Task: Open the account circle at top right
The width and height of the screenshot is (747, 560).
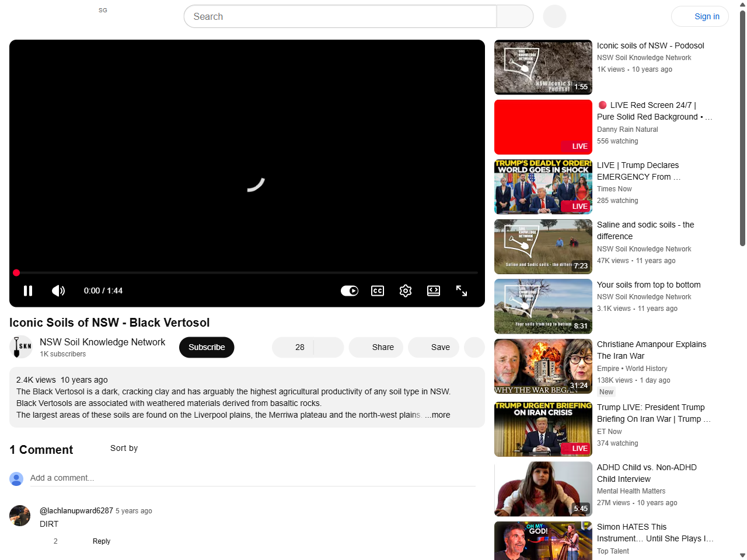Action: tap(554, 16)
